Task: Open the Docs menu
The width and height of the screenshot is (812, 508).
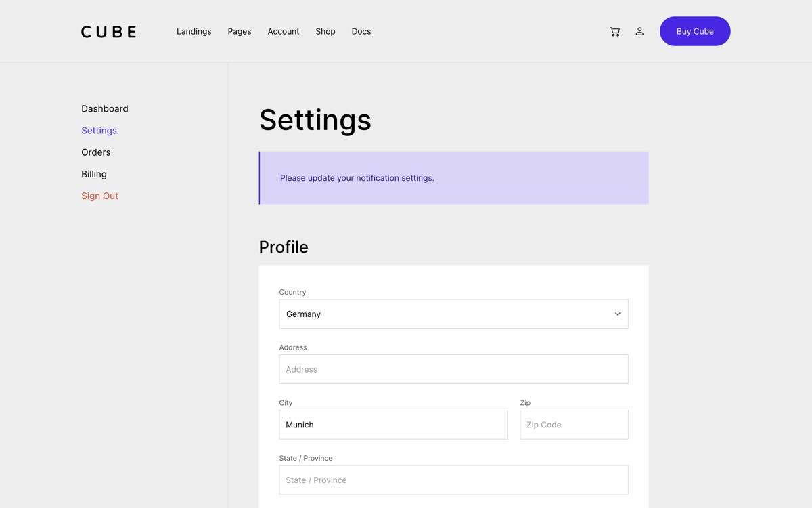Action: (x=361, y=31)
